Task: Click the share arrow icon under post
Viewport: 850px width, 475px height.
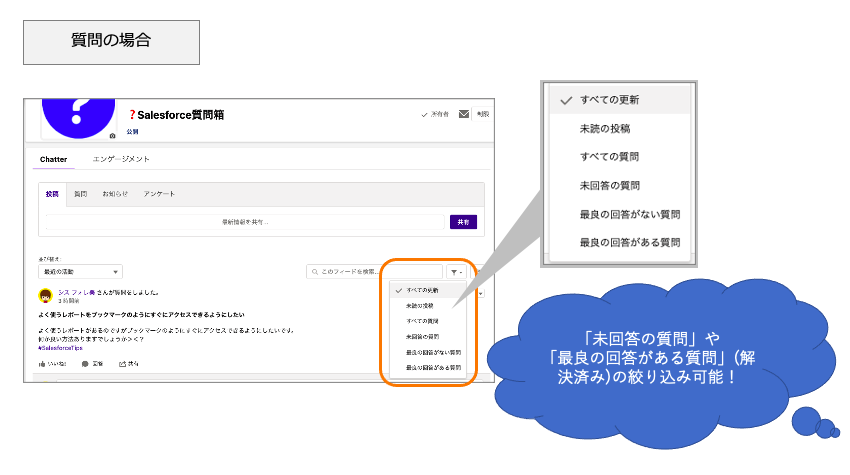Action: pos(123,364)
